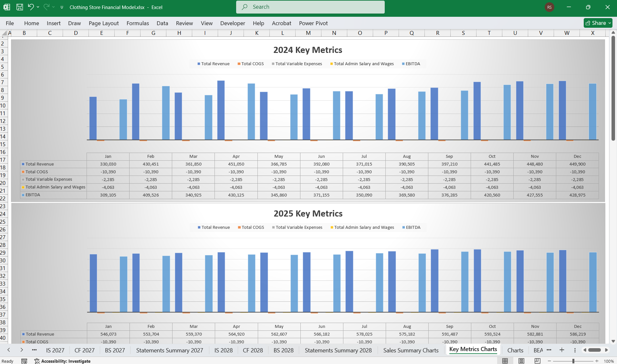Image resolution: width=617 pixels, height=364 pixels.
Task: Switch to BS 2027 sheet tab
Action: [115, 350]
